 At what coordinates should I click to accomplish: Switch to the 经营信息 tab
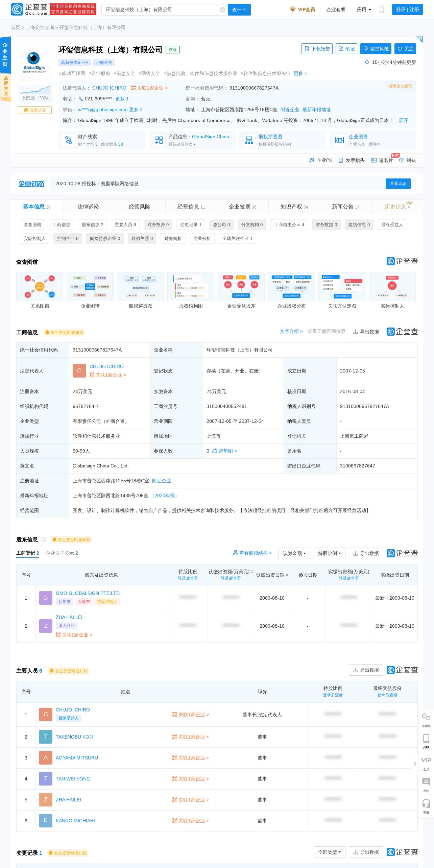[191, 207]
